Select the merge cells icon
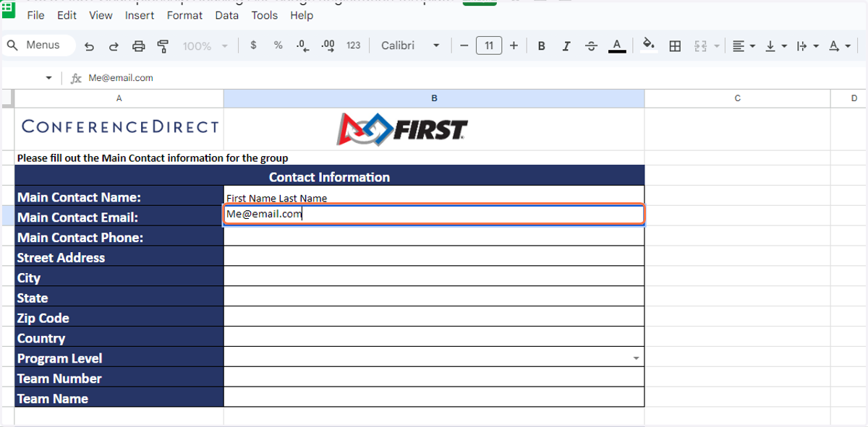 pos(700,46)
